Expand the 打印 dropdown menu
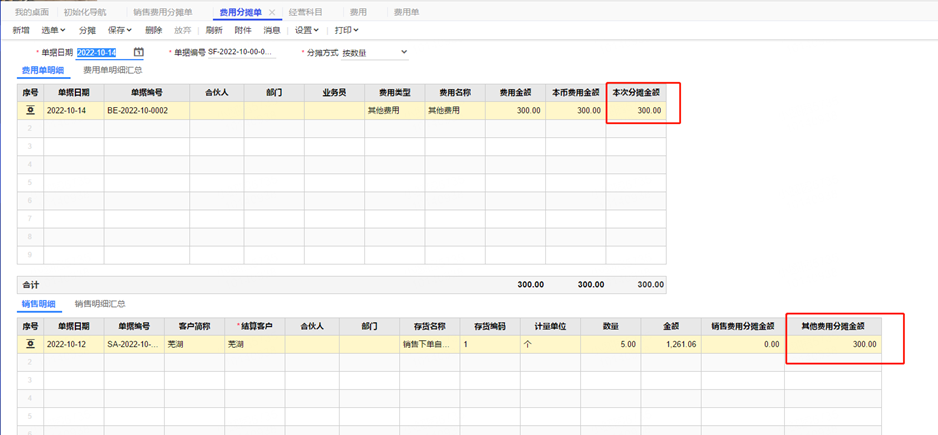938x435 pixels. coord(346,30)
